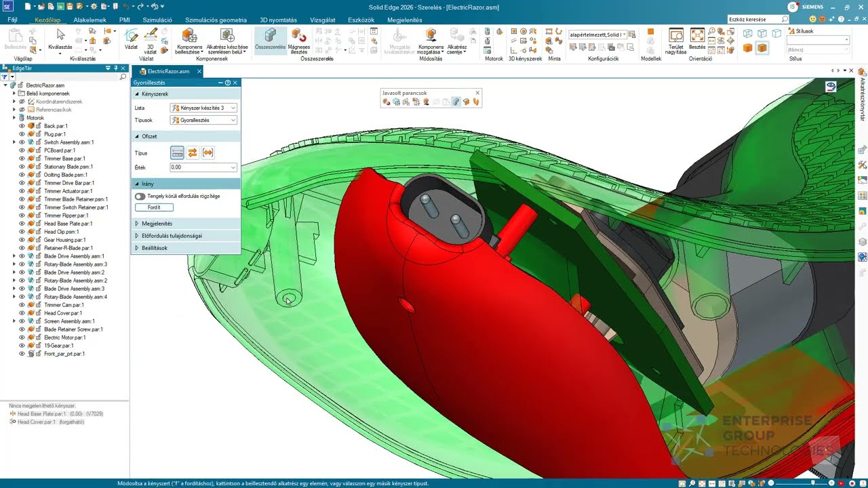Select shaded orange cube view style

point(747,48)
